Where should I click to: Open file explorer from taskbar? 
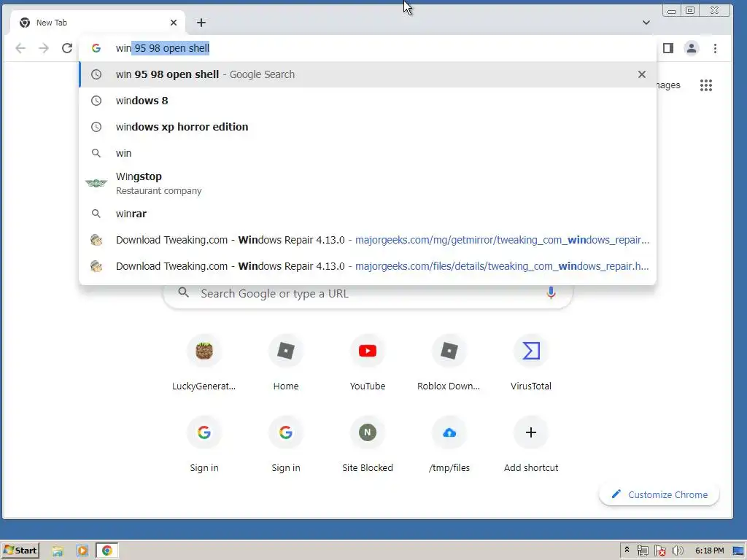coord(58,551)
